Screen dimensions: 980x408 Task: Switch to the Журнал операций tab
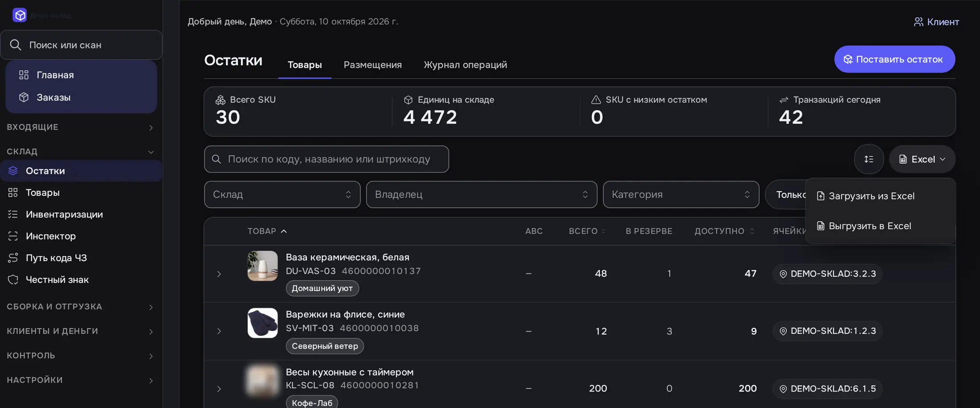click(x=465, y=65)
